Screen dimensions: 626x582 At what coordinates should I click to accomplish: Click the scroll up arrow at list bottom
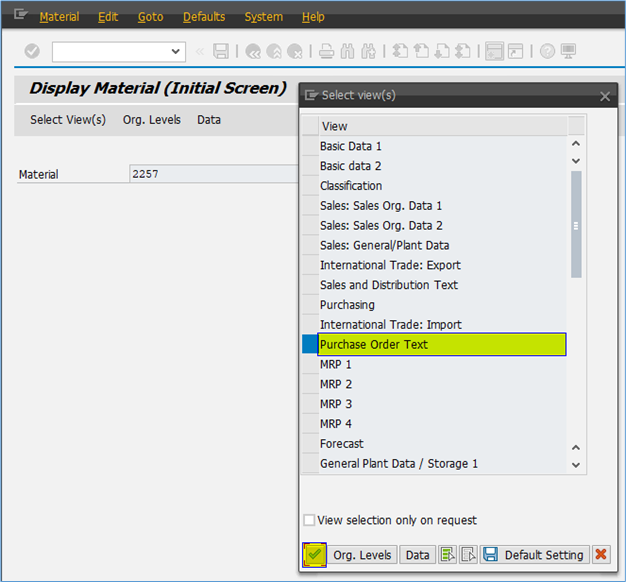tap(576, 447)
